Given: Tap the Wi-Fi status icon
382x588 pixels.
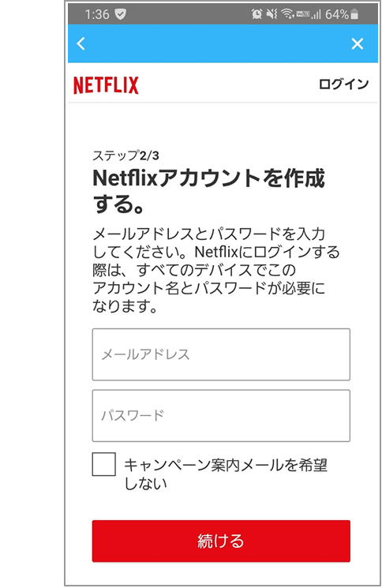Looking at the screenshot, I should [x=287, y=14].
